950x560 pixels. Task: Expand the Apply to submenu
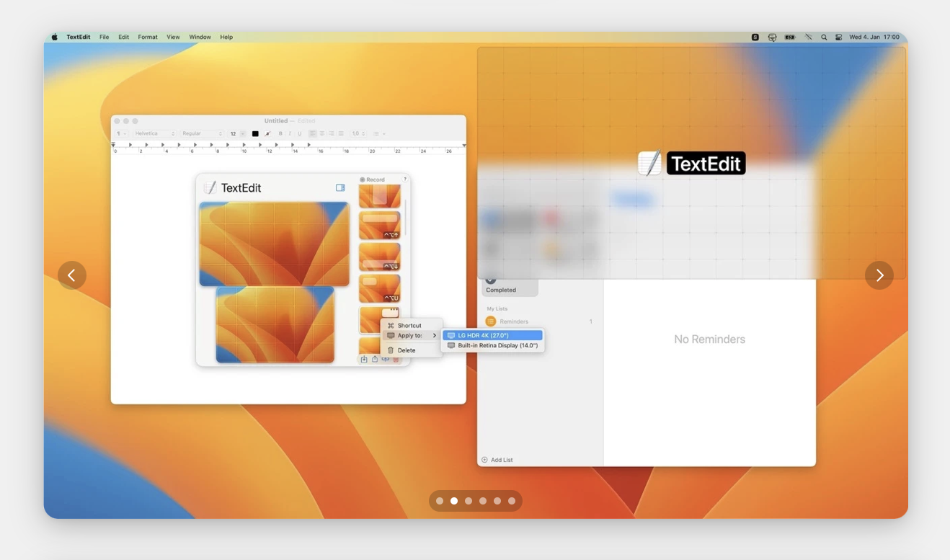tap(412, 335)
